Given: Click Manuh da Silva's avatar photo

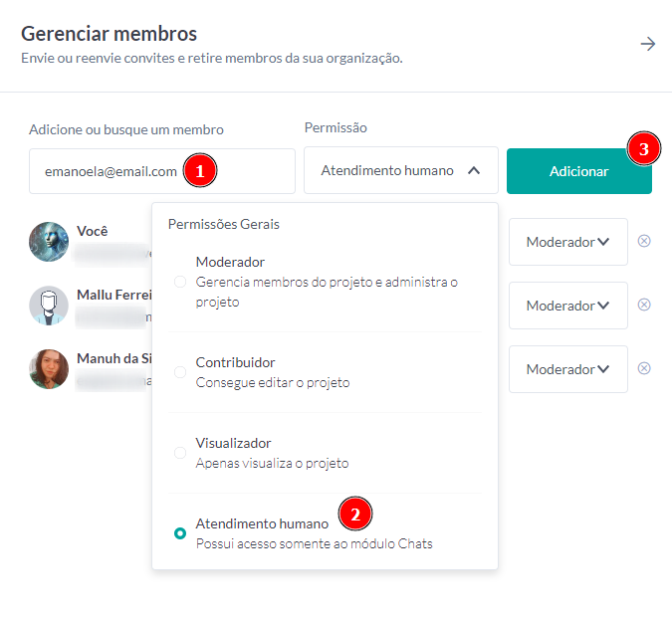Looking at the screenshot, I should (x=49, y=369).
